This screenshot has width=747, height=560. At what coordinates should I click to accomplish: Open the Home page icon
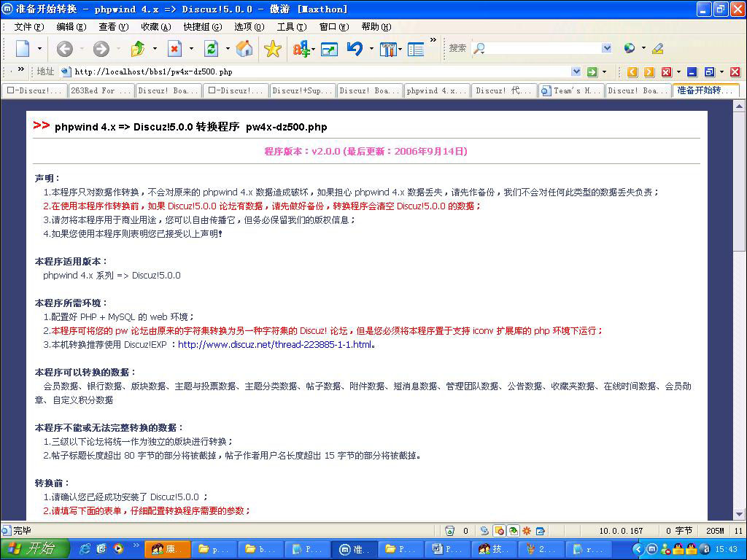click(244, 49)
